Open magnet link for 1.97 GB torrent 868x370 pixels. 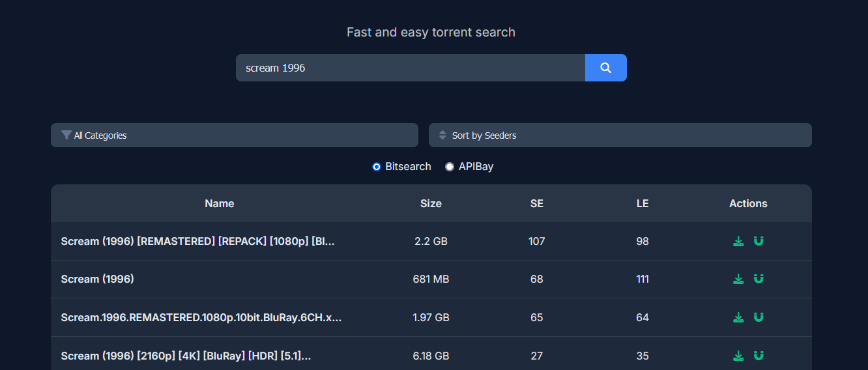click(759, 317)
